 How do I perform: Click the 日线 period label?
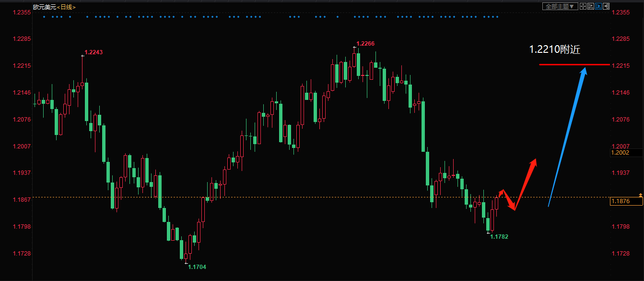point(67,7)
